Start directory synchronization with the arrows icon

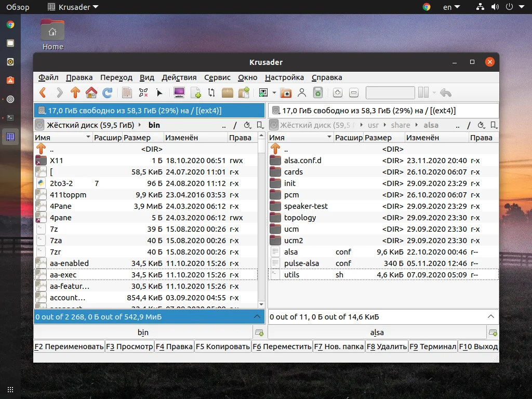[x=211, y=92]
